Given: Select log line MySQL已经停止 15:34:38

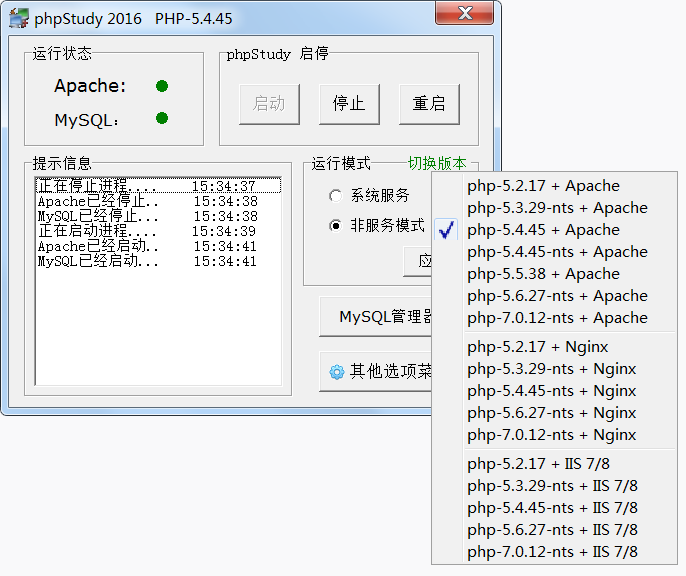Looking at the screenshot, I should (x=158, y=216).
